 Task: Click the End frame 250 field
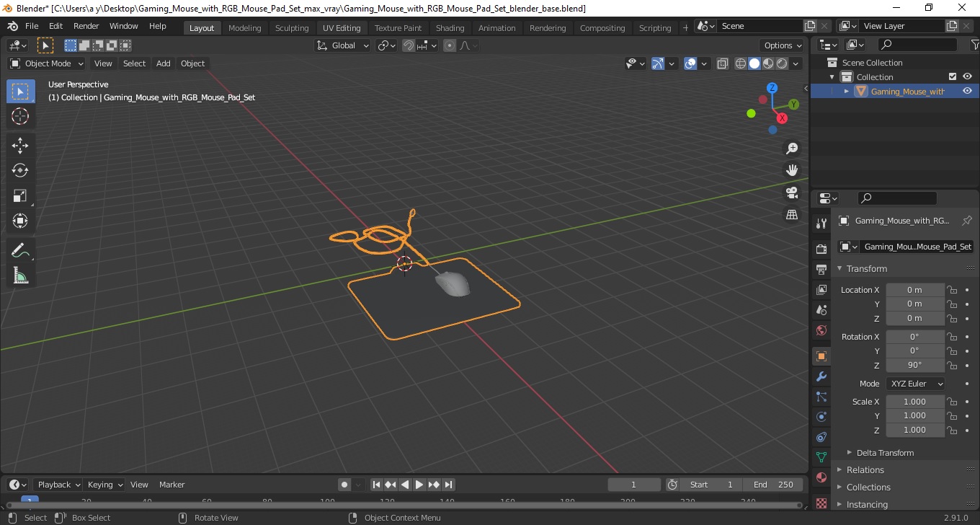[773, 485]
